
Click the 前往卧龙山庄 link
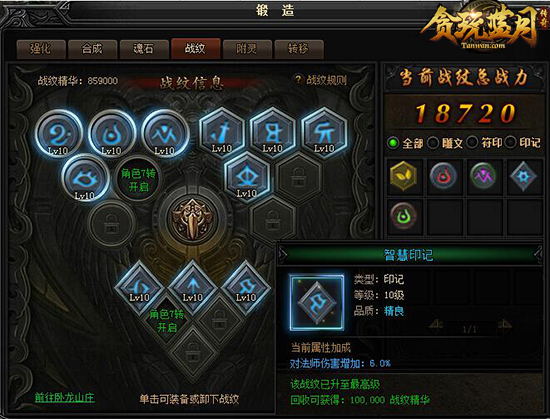[64, 397]
